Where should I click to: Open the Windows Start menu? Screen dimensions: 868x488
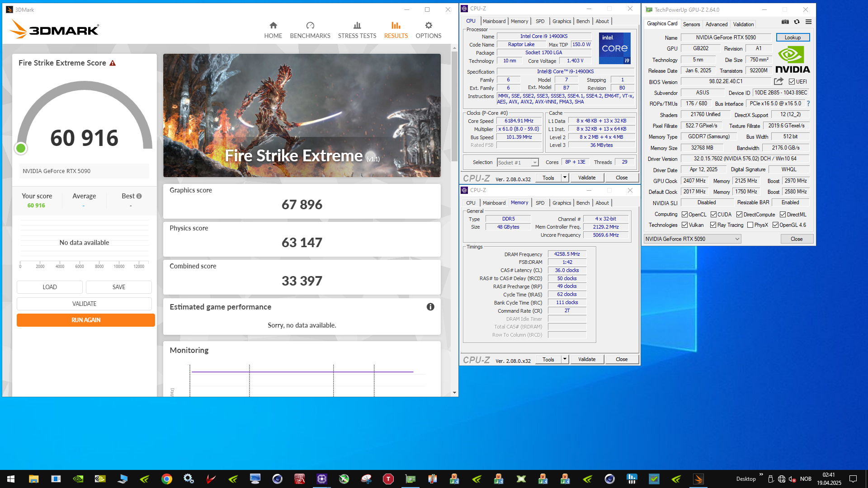[x=11, y=479]
